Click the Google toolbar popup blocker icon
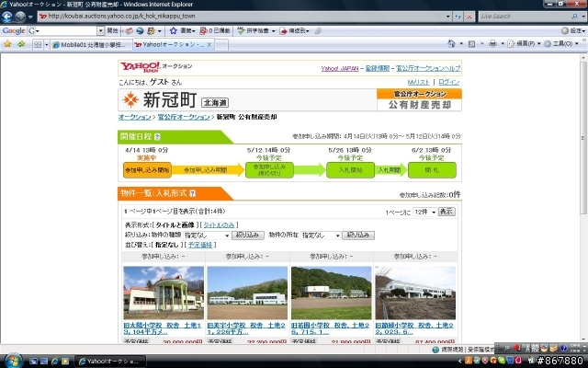Viewport: 588px width, 368px height. pos(204,30)
